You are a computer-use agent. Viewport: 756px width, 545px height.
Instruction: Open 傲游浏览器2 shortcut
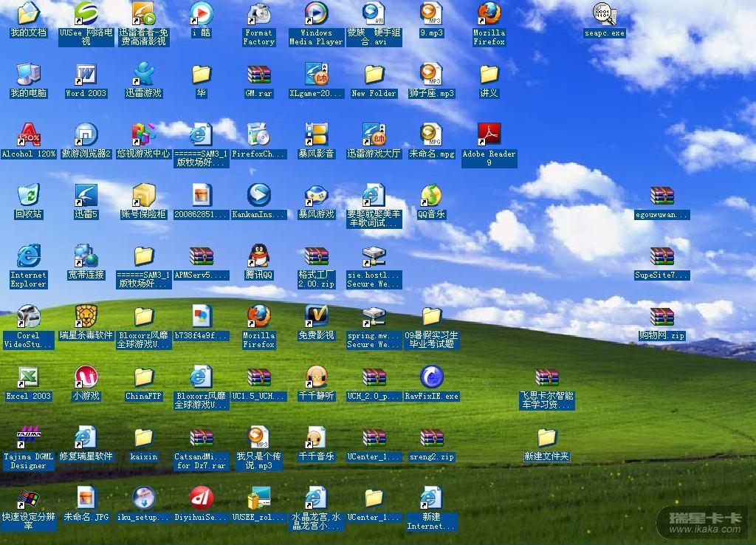[x=86, y=134]
